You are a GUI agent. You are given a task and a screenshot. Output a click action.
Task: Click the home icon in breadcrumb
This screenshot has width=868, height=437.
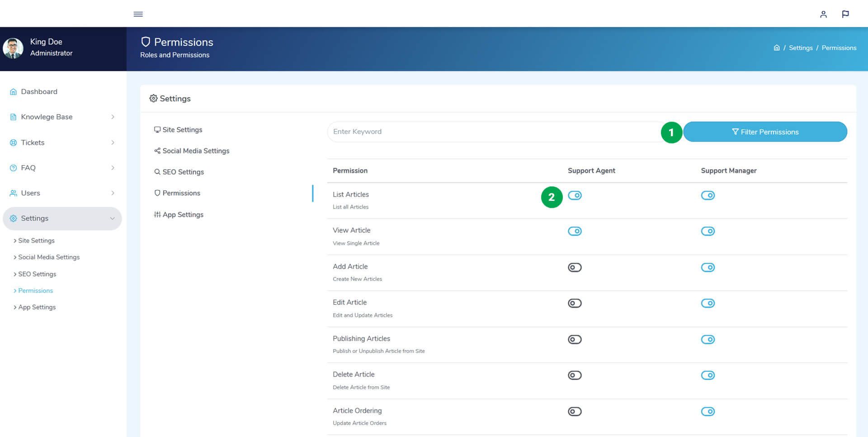tap(776, 48)
